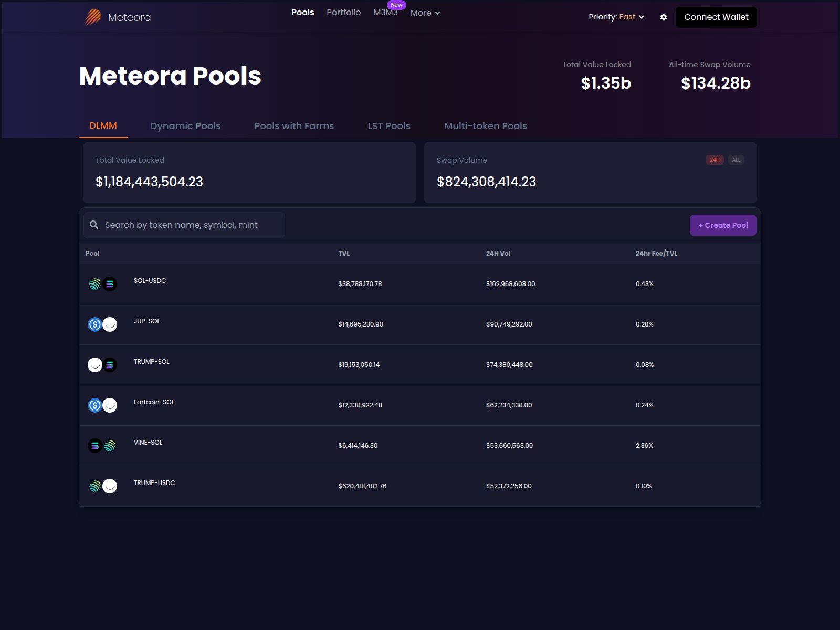
Task: Click the Meteora brand name link
Action: coord(129,17)
